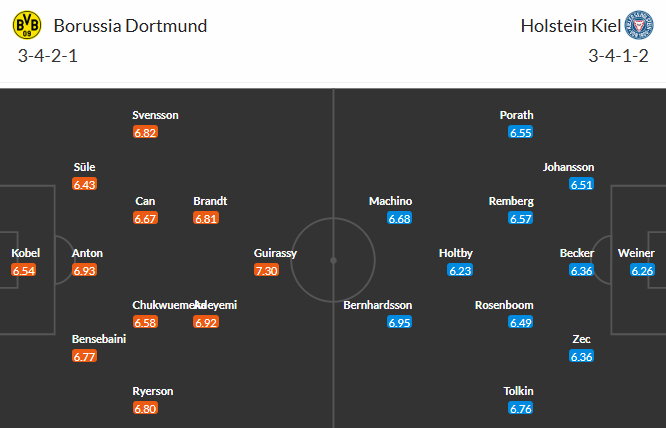
Task: Open Holstein Kiel team name link
Action: [570, 26]
